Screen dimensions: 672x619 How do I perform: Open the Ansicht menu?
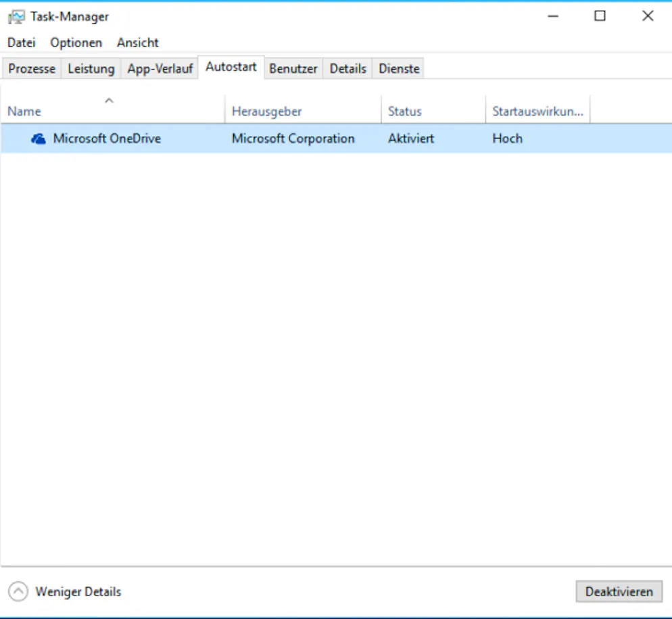coord(137,43)
